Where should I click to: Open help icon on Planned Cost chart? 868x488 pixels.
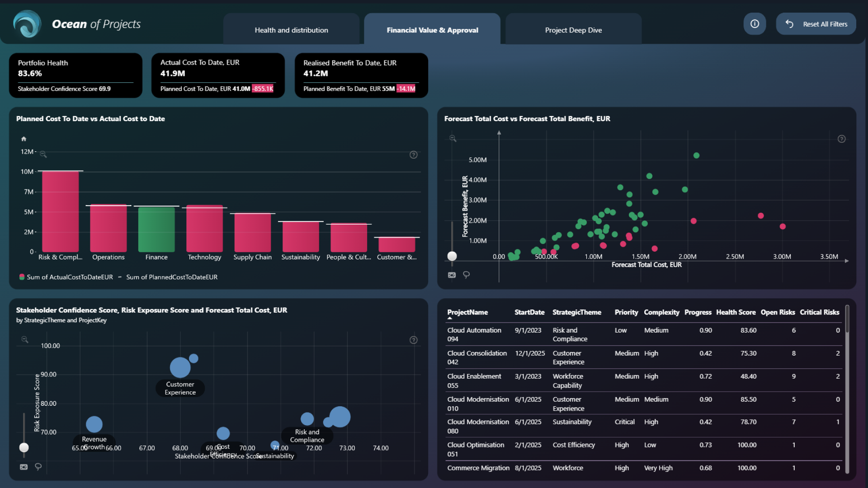pos(413,155)
